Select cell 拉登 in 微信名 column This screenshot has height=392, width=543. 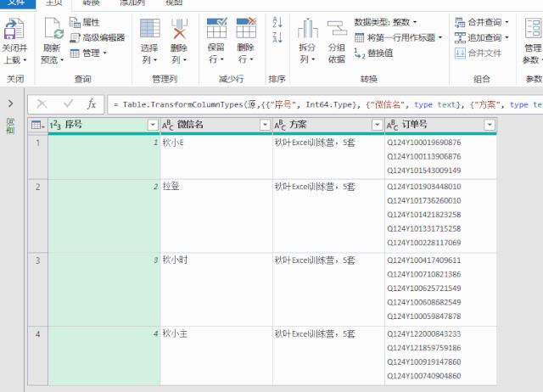[x=216, y=216]
